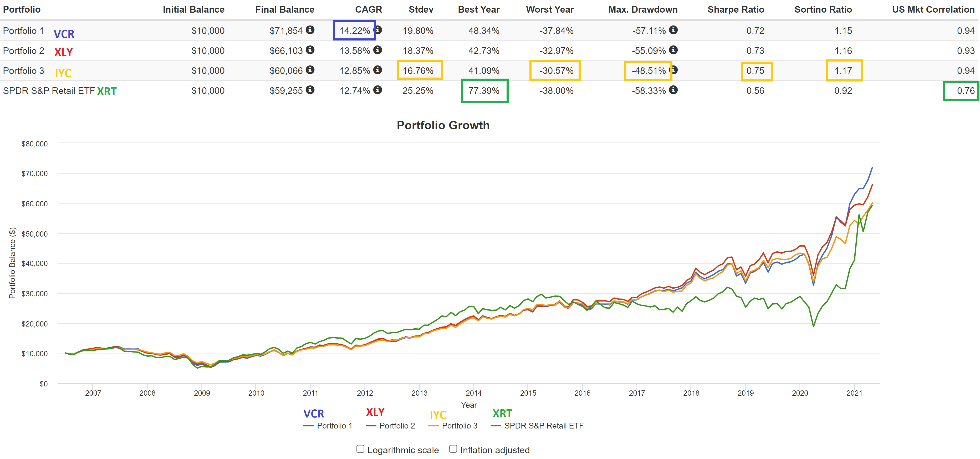Enable the Inflation adjusted checkbox
This screenshot has width=980, height=459.
pos(453,449)
